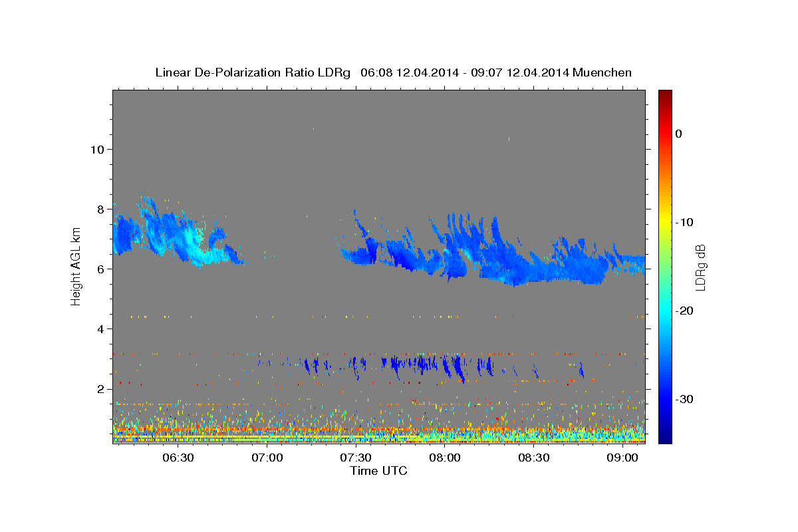Click the 08:00 time tick label
This screenshot has height=532, width=798.
pos(444,458)
